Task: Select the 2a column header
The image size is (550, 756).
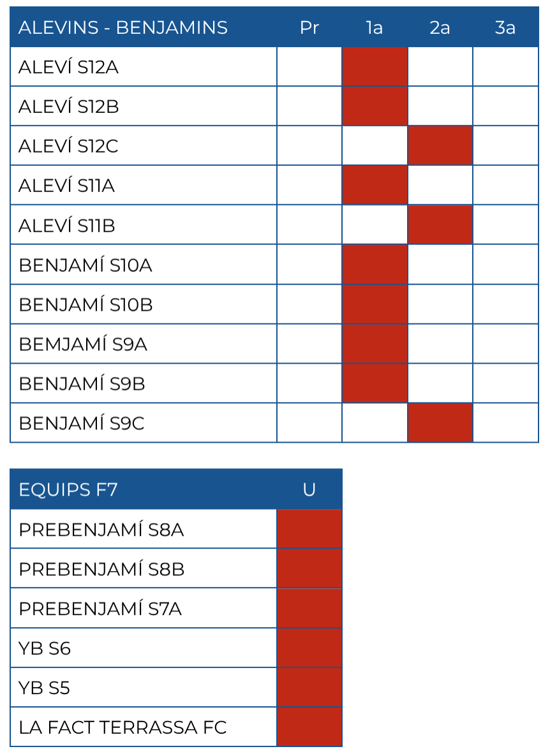Action: [440, 27]
